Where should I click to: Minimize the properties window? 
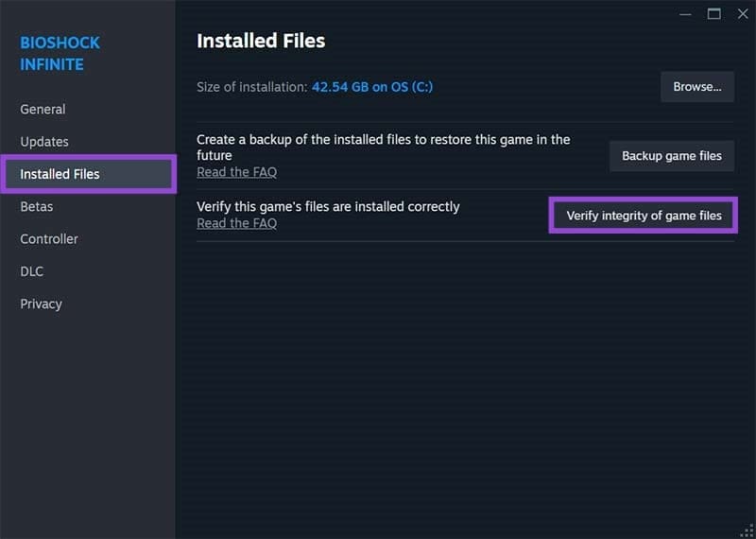pos(686,14)
